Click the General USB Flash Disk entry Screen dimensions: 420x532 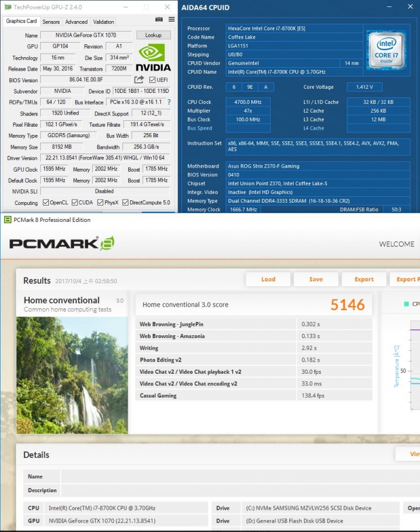tap(320, 521)
